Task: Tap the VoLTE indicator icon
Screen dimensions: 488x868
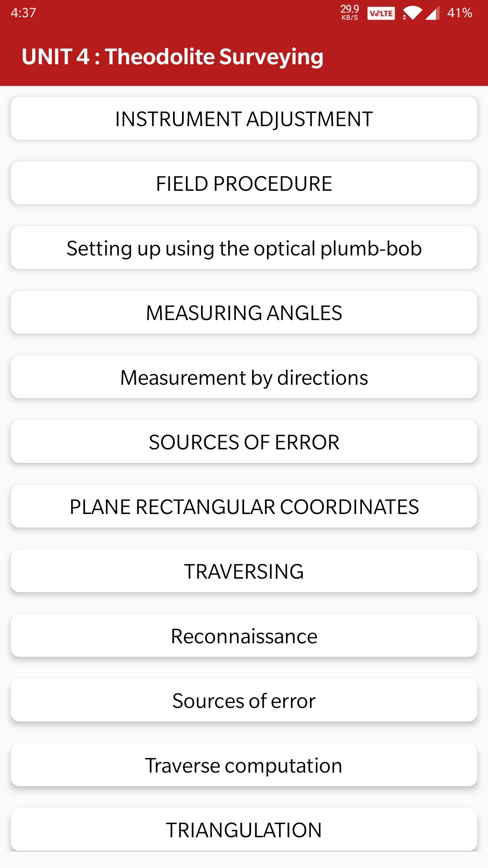Action: pyautogui.click(x=381, y=13)
